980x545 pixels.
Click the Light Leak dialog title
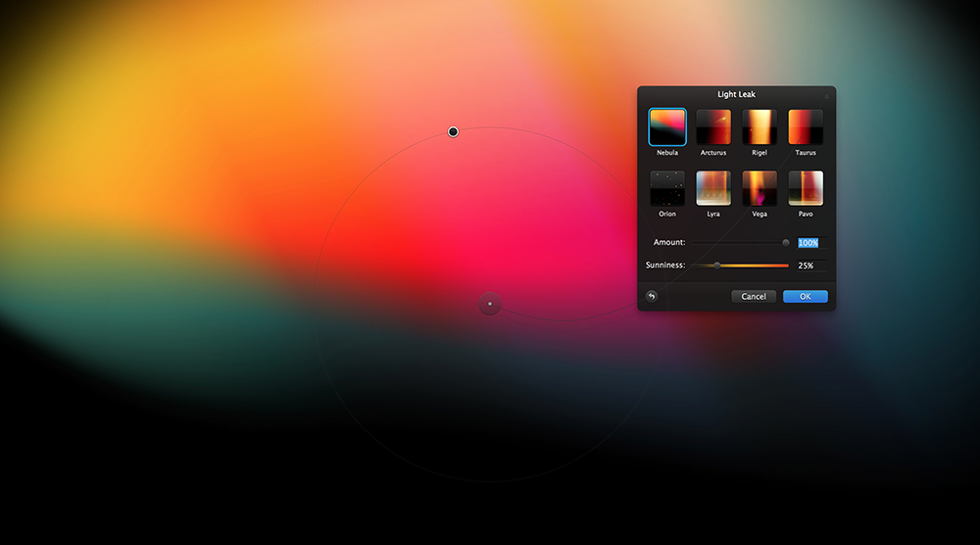click(x=736, y=94)
